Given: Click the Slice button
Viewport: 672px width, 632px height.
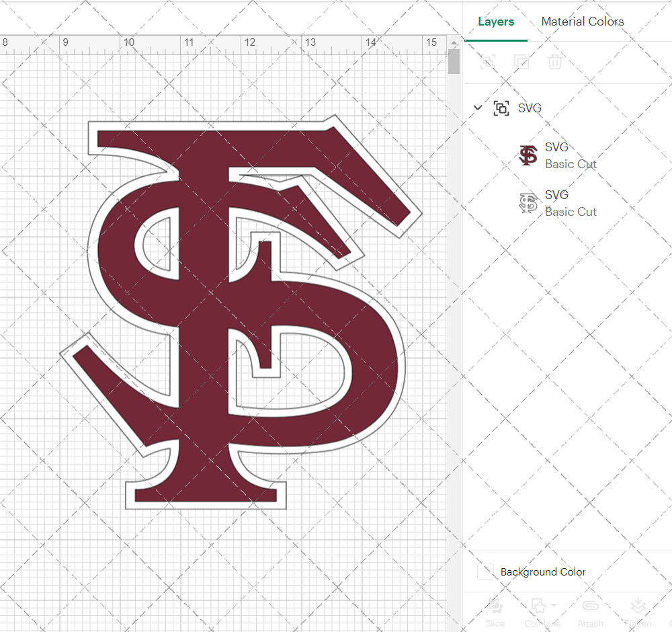Looking at the screenshot, I should 495,613.
